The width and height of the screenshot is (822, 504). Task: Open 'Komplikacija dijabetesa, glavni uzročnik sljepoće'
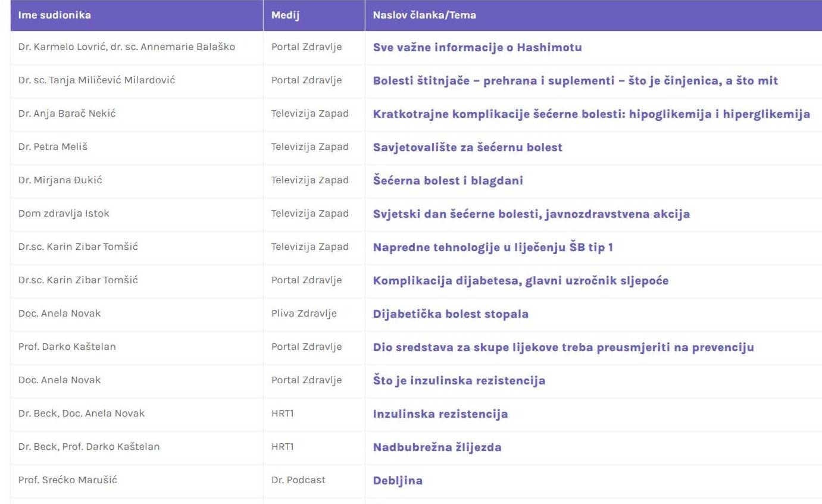coord(520,281)
